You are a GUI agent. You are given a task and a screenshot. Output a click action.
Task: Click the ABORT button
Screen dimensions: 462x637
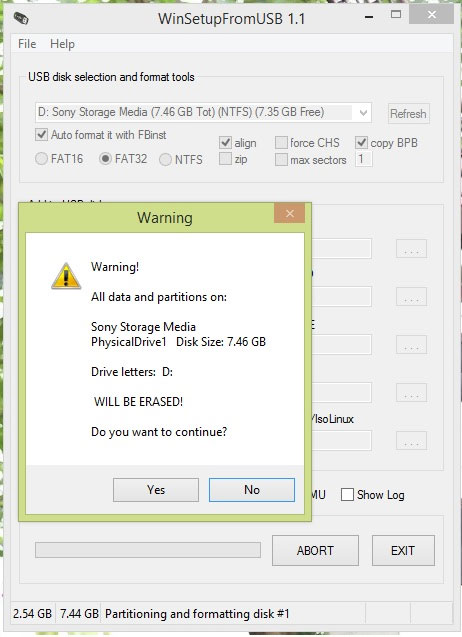pos(315,550)
